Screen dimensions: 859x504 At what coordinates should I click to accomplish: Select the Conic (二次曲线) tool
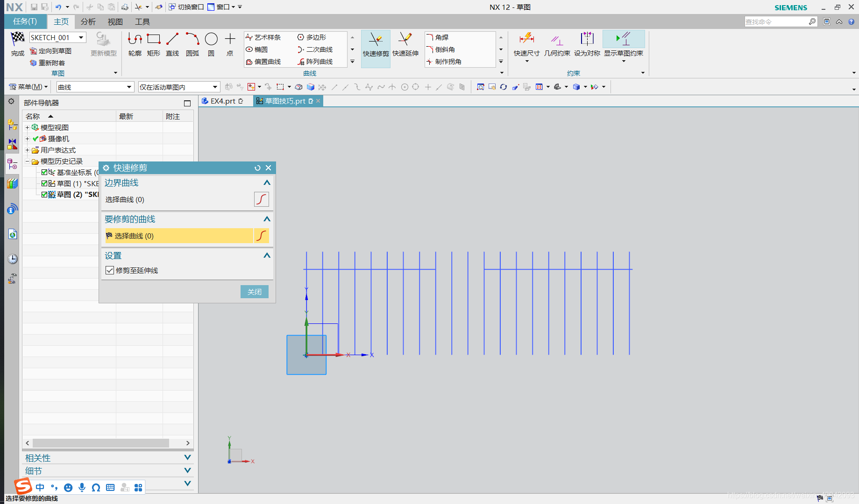coord(315,49)
